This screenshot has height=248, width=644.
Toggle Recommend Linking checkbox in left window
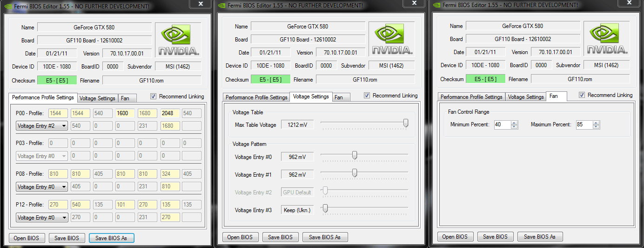pos(154,96)
